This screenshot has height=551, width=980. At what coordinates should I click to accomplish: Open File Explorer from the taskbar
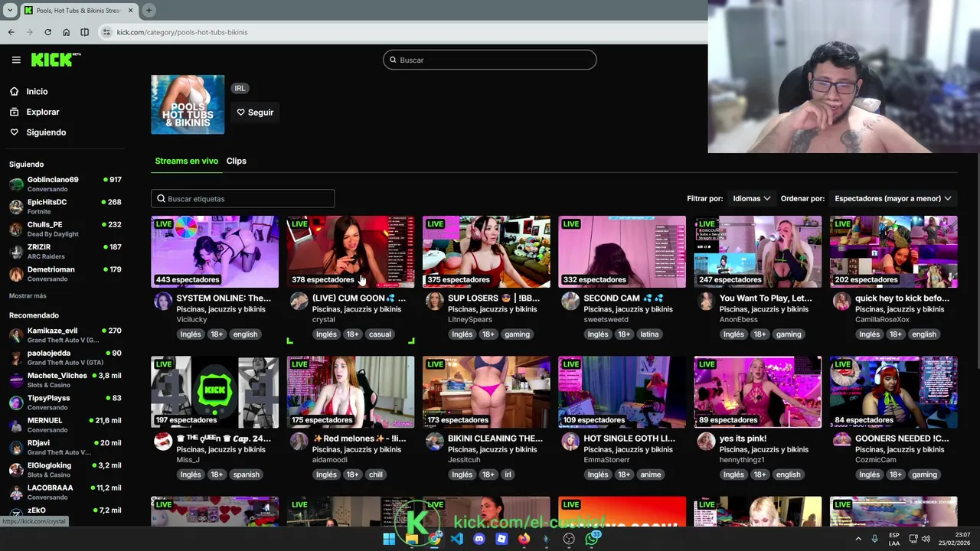(412, 539)
